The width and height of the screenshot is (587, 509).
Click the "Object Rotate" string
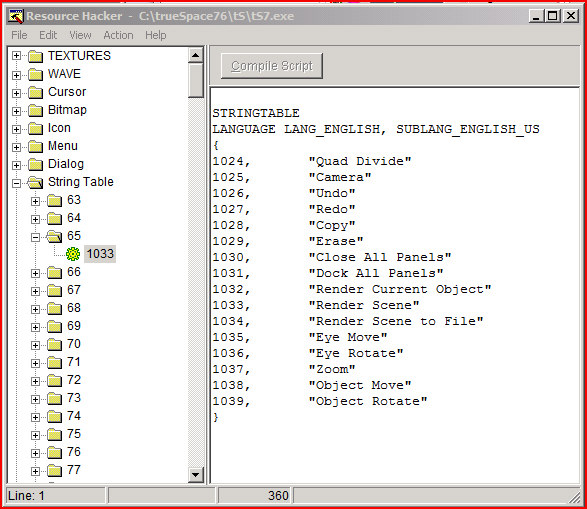click(368, 402)
